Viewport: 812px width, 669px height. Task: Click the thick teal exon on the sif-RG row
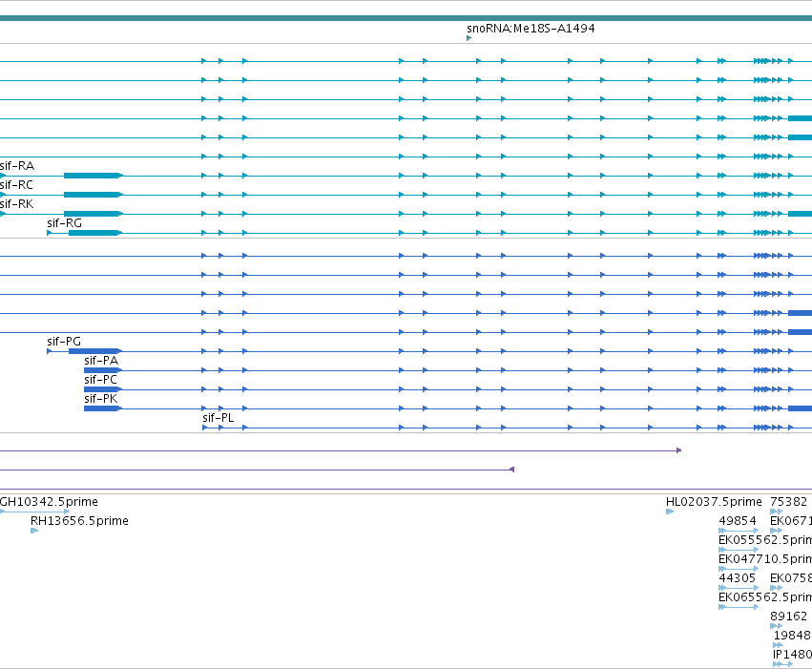(x=95, y=233)
